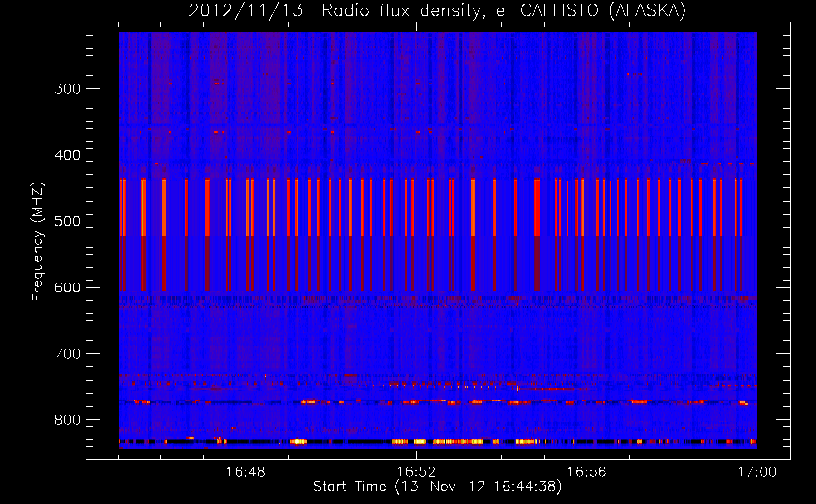The width and height of the screenshot is (816, 504).
Task: Click the 300 frequency tick label
Action: [68, 89]
